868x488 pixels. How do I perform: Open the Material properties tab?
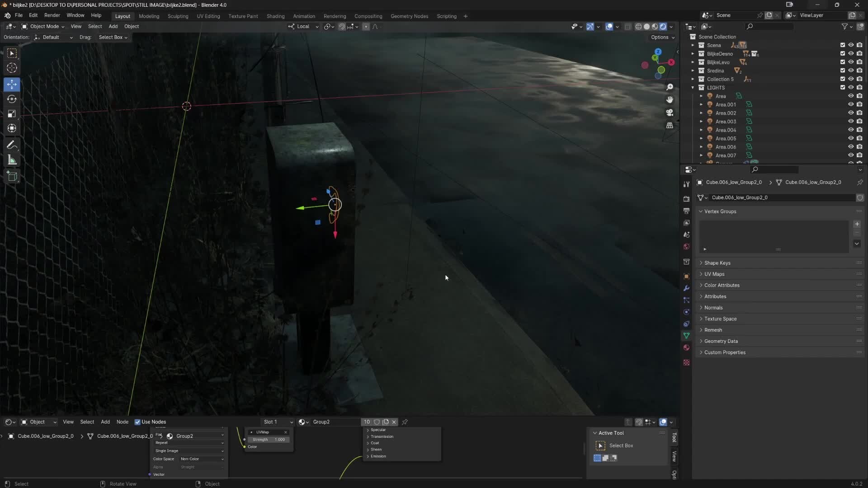pyautogui.click(x=687, y=347)
